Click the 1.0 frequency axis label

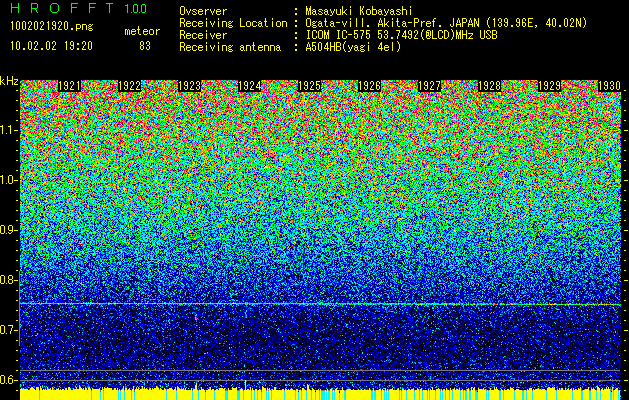click(x=8, y=180)
